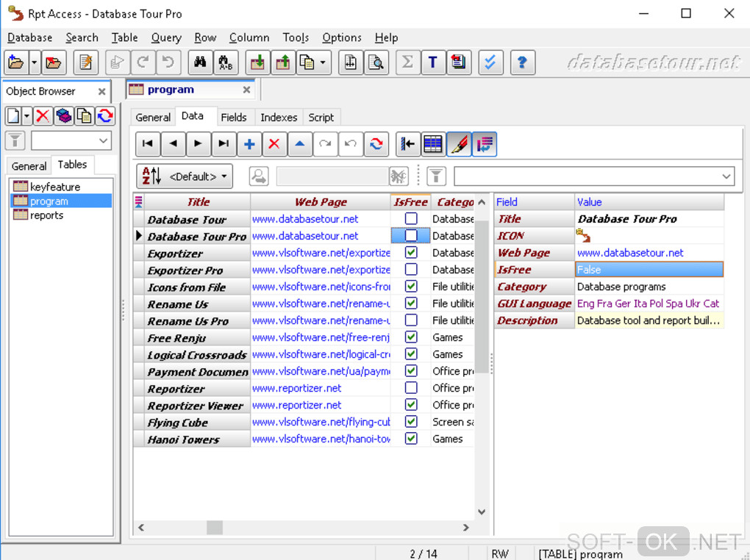750x560 pixels.
Task: Click the blue question mark Help icon
Action: (x=521, y=62)
